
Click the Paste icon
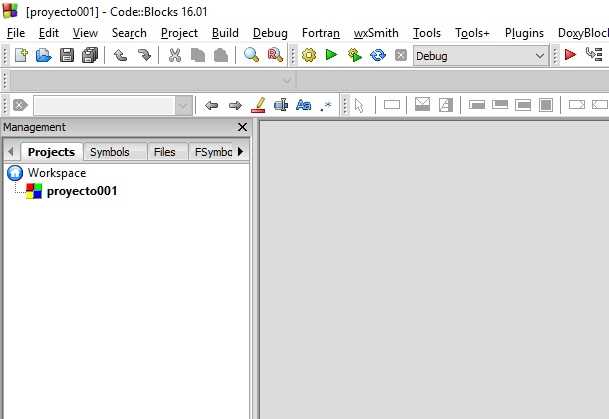click(x=221, y=55)
